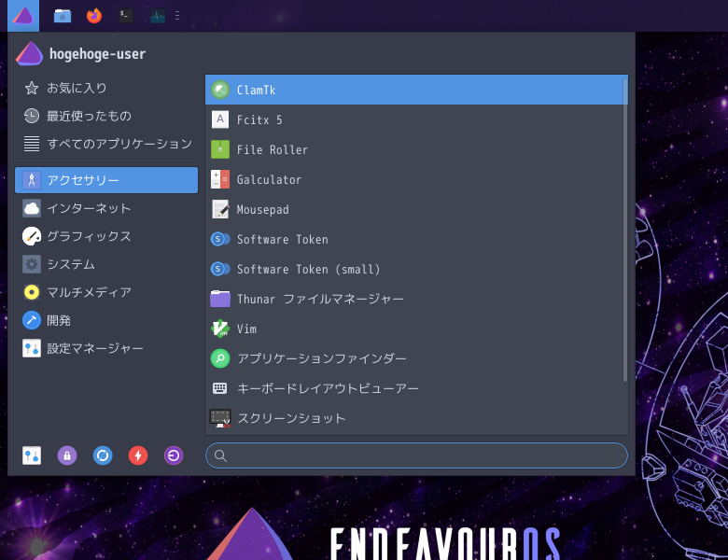
Task: Click the Mousepad editor icon
Action: [220, 209]
